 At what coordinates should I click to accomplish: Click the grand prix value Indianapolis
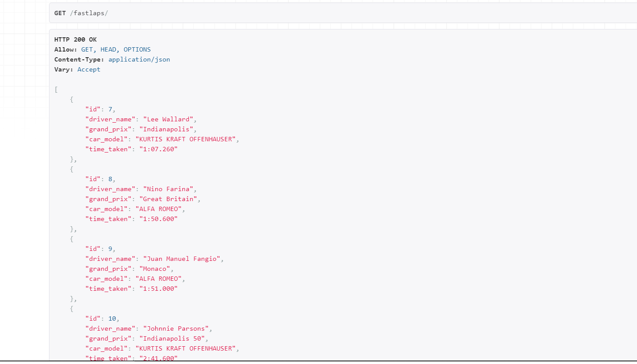(166, 129)
